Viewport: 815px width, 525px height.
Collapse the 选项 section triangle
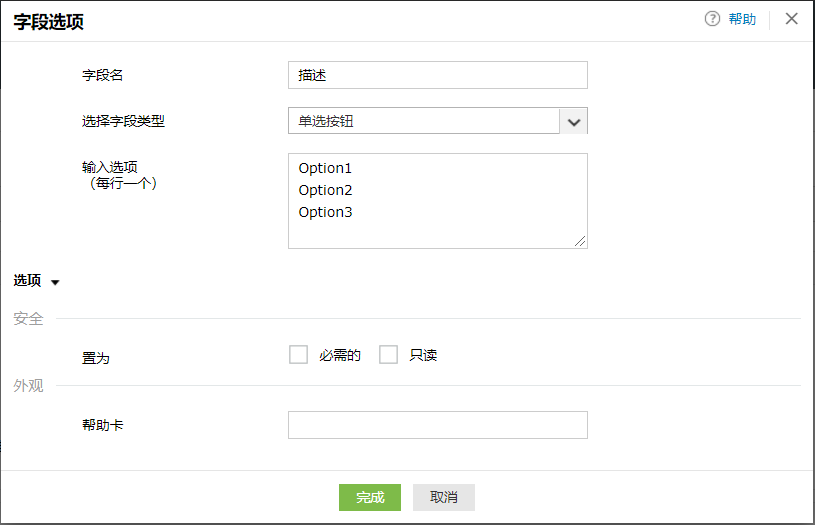click(x=55, y=282)
